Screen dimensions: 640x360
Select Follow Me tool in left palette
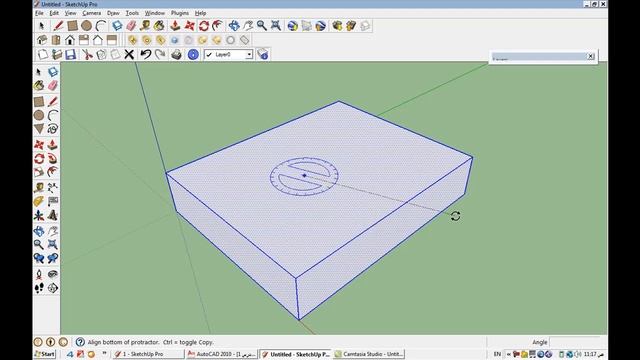tap(53, 159)
